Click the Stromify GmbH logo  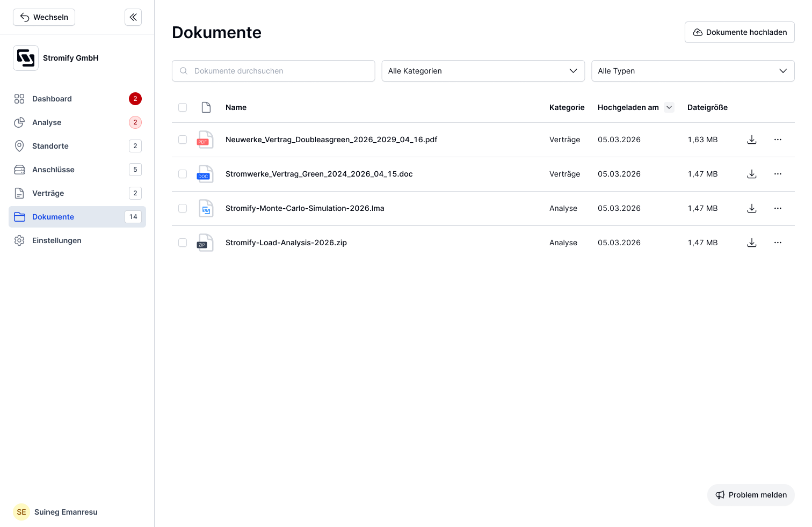point(26,58)
